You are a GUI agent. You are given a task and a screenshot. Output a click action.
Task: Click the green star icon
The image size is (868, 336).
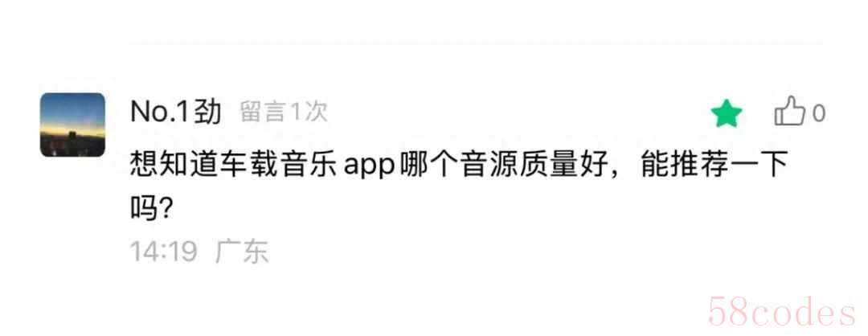tap(727, 116)
